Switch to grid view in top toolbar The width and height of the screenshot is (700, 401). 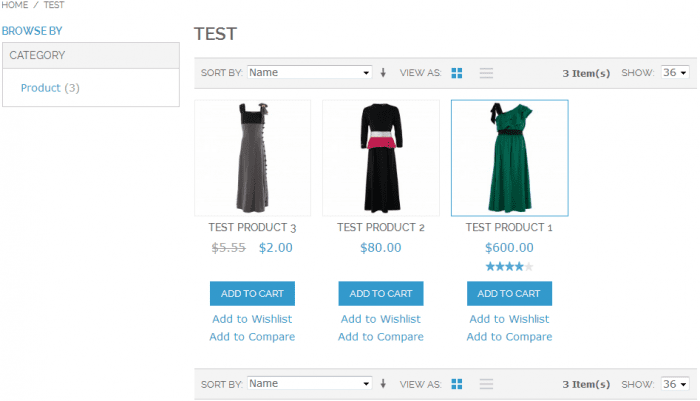coord(457,73)
